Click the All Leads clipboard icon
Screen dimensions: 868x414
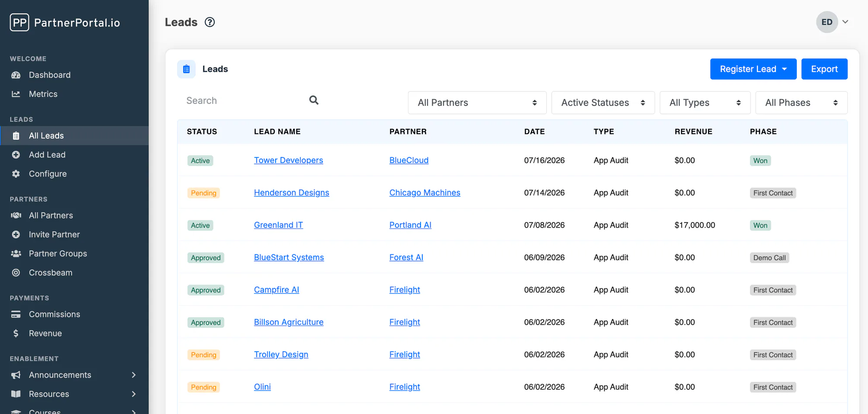click(x=16, y=136)
